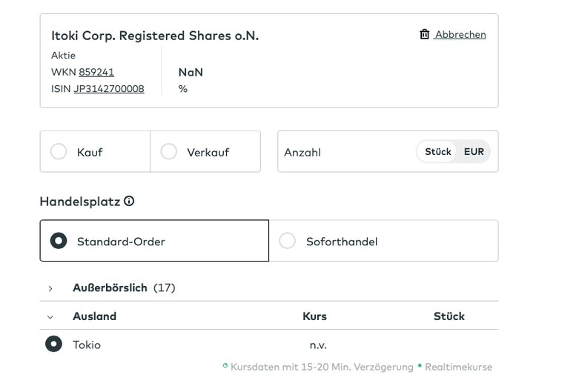Click into the Anzahl input field
This screenshot has width=576, height=392.
[x=345, y=152]
